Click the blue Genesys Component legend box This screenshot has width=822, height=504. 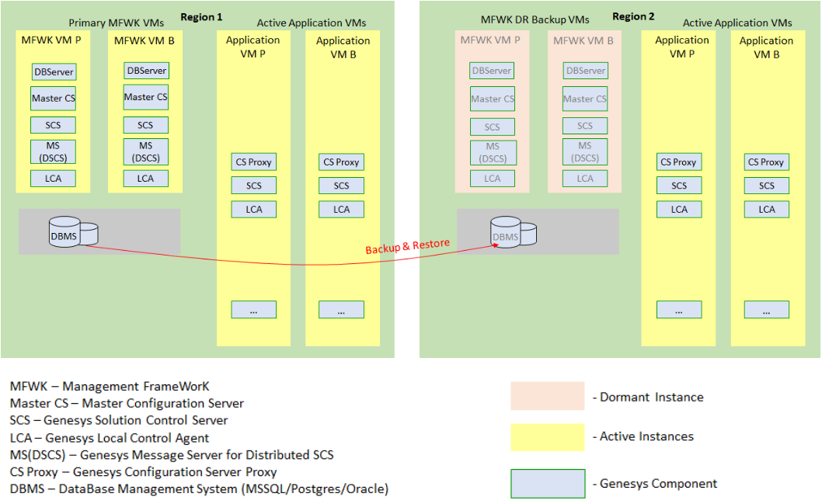tap(547, 483)
